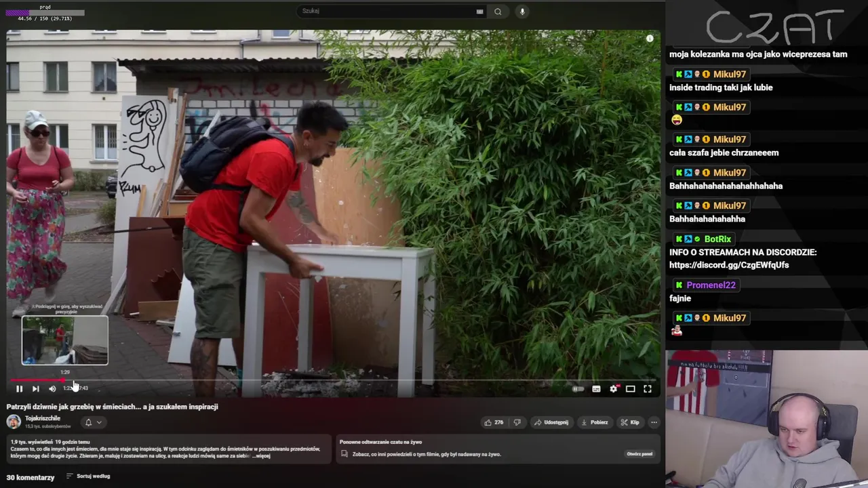Open the player settings gear
Screen dimensions: 868x488
614,388
